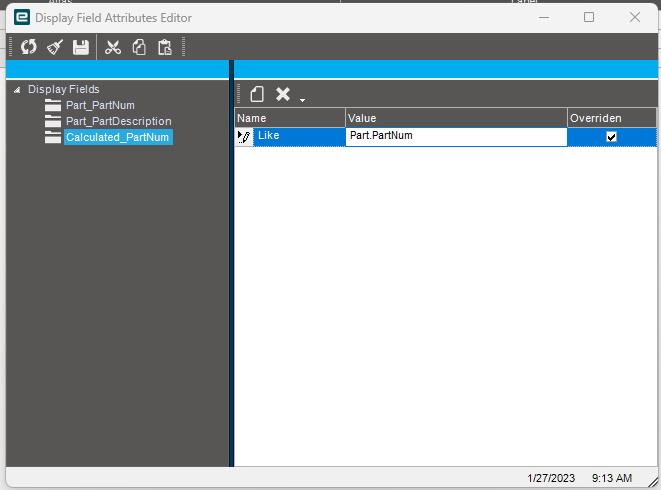Click the row edit selector pencil icon
661x490 pixels.
(x=244, y=137)
